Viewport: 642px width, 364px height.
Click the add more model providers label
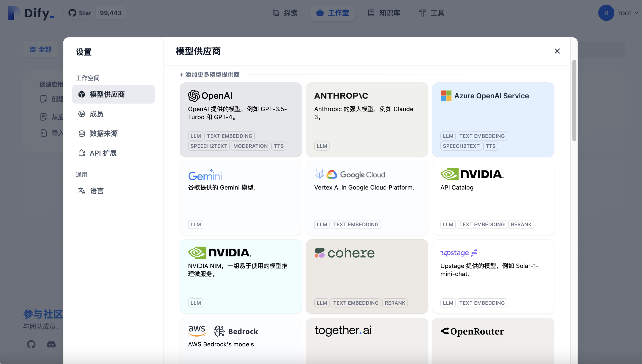pos(210,75)
